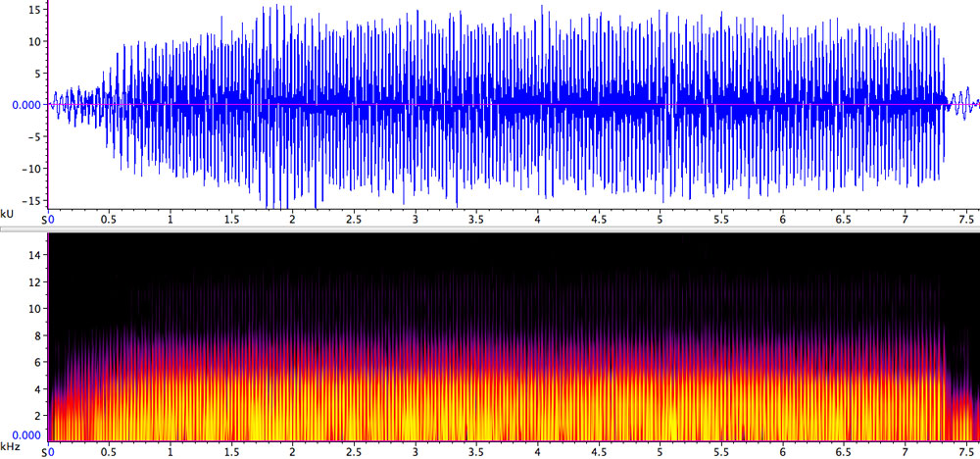The height and width of the screenshot is (459, 980).
Task: Click the 0.5 time label under the waveform
Action: (109, 220)
